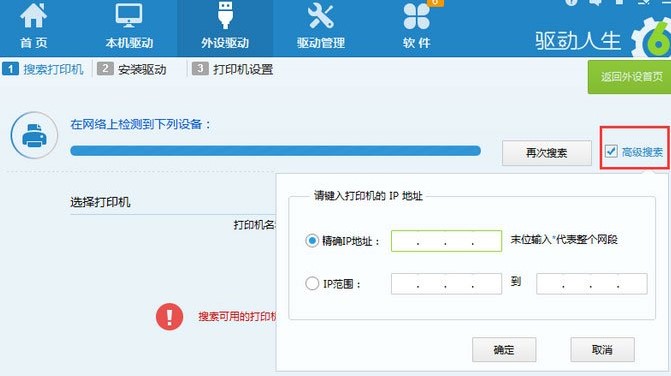Click the green 返回外设首页 button

tap(629, 77)
